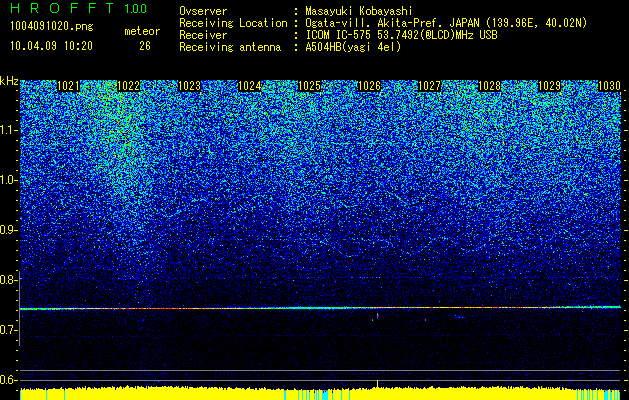The height and width of the screenshot is (400, 629).
Task: Click the 'Receiver' field label
Action: pos(203,35)
